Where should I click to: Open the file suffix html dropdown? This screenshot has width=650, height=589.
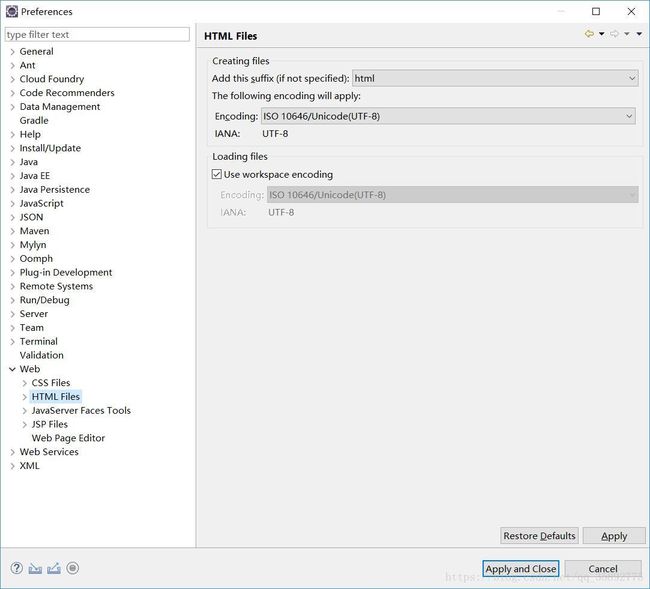(x=495, y=78)
